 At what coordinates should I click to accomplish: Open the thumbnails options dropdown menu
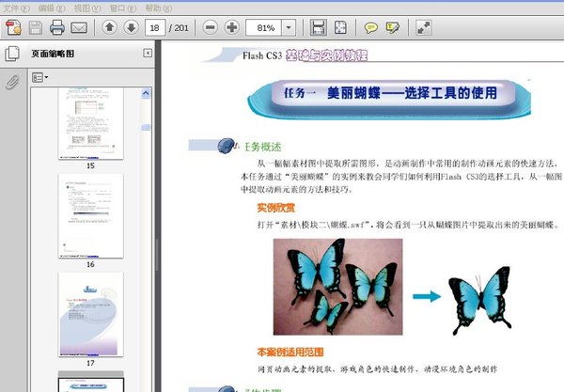point(39,77)
